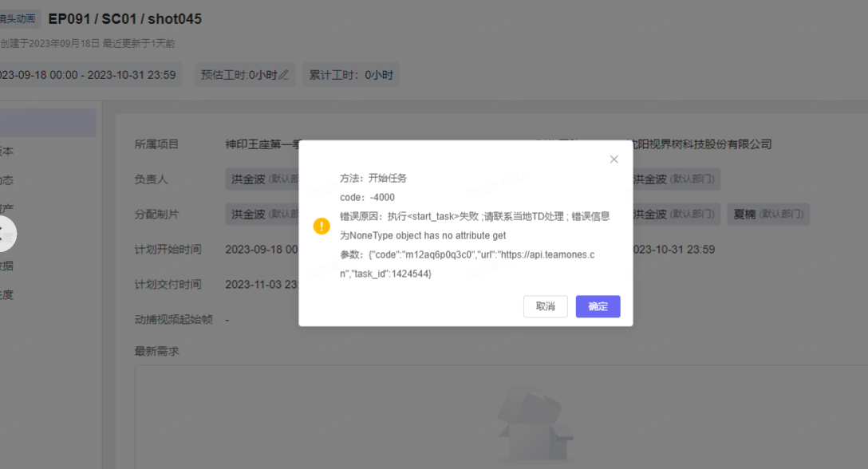Viewport: 868px width, 469px height.
Task: Open the 动态 sidebar tab
Action: click(x=6, y=180)
